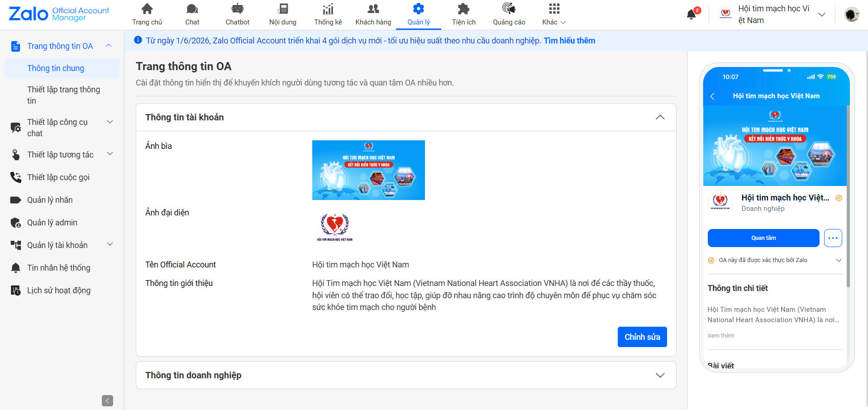868x410 pixels.
Task: Click the OA avatar in phone preview
Action: tap(720, 202)
